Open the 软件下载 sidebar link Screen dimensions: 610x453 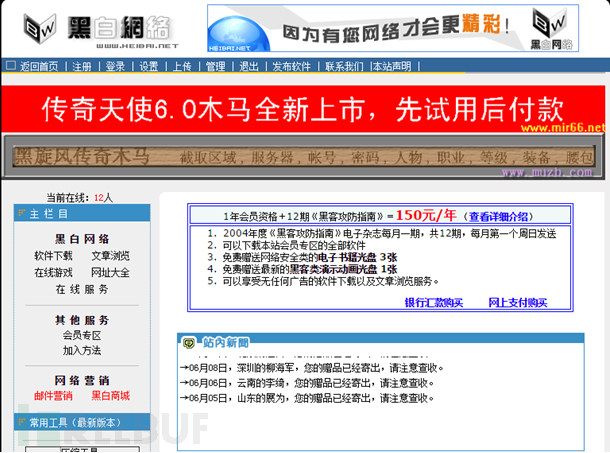[x=53, y=256]
